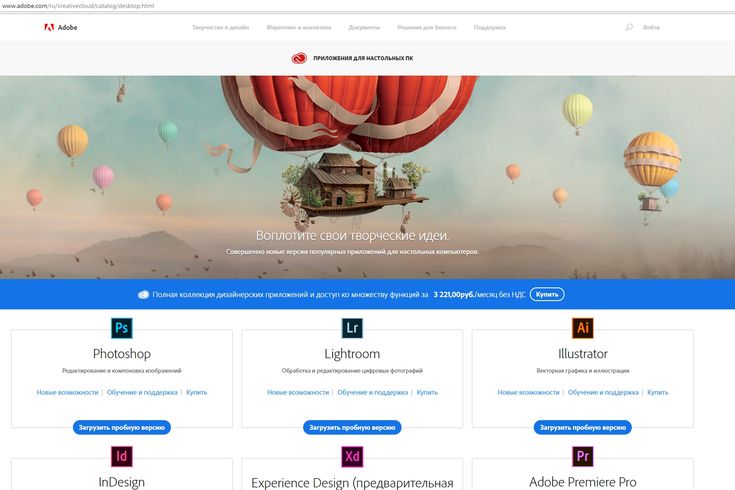Viewport: 735px width, 490px height.
Task: Click the Photoshop Купить link
Action: coord(196,392)
